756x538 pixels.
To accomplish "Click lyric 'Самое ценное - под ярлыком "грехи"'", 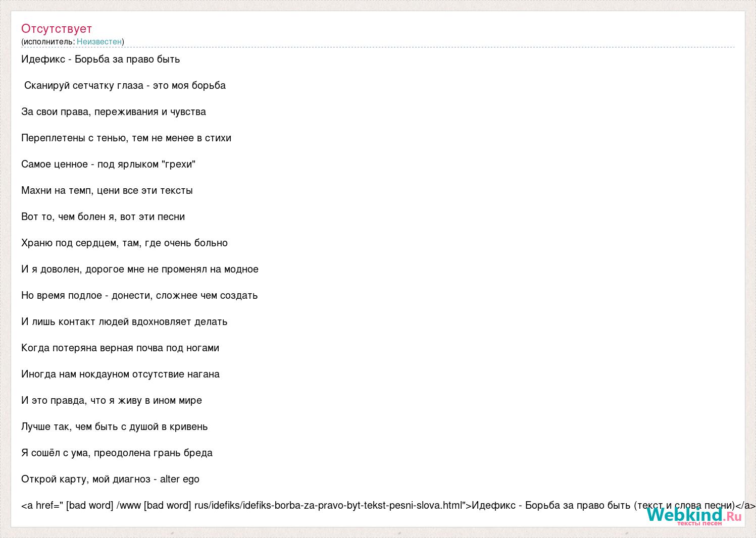I will 108,164.
